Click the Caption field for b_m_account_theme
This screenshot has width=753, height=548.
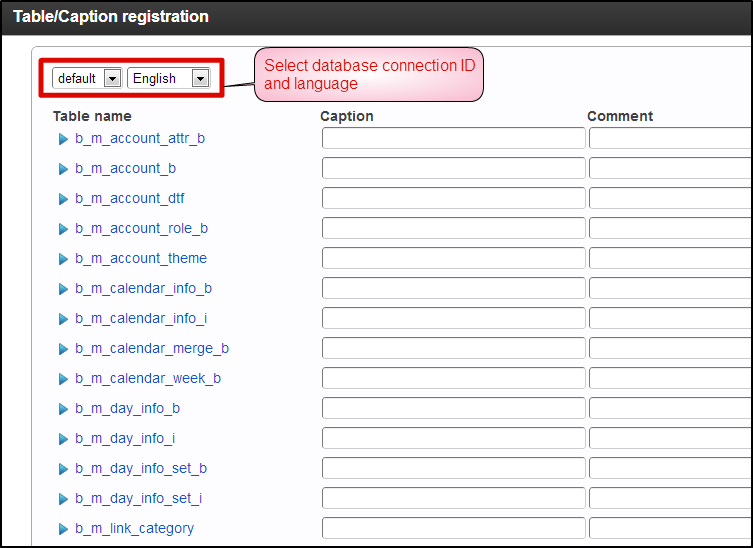[x=453, y=258]
